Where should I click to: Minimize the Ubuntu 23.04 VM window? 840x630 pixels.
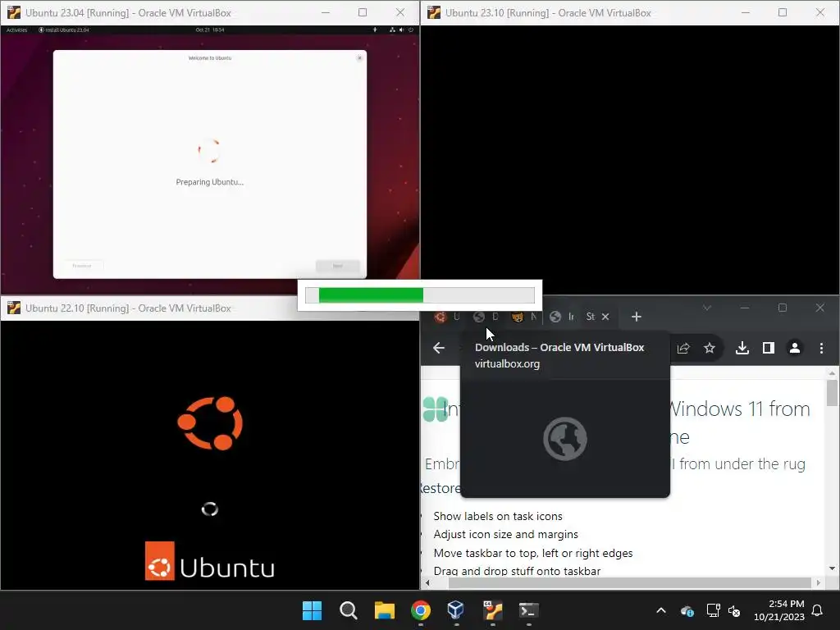pos(325,12)
